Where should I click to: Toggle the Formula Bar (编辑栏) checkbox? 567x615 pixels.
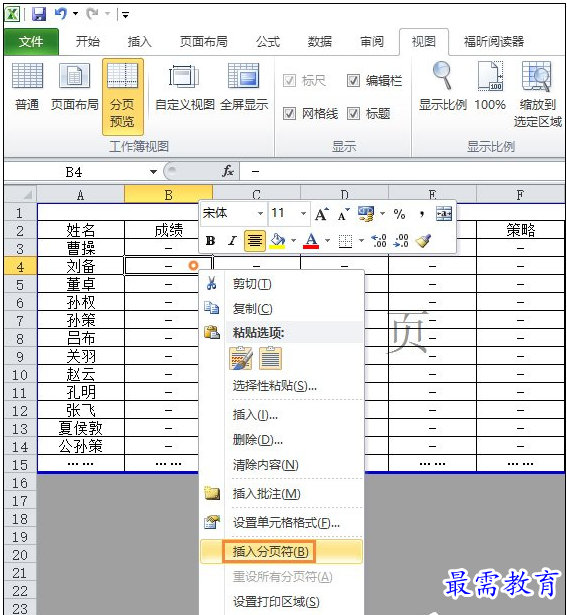[x=353, y=81]
